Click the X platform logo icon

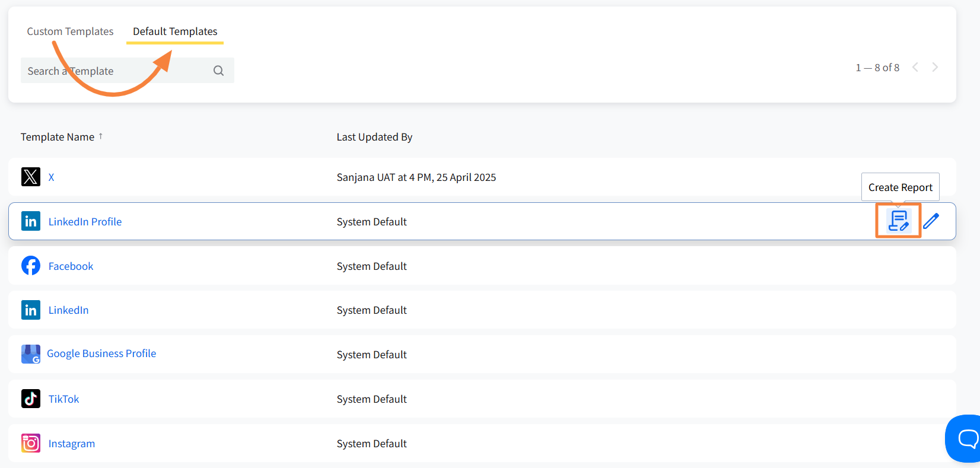31,177
